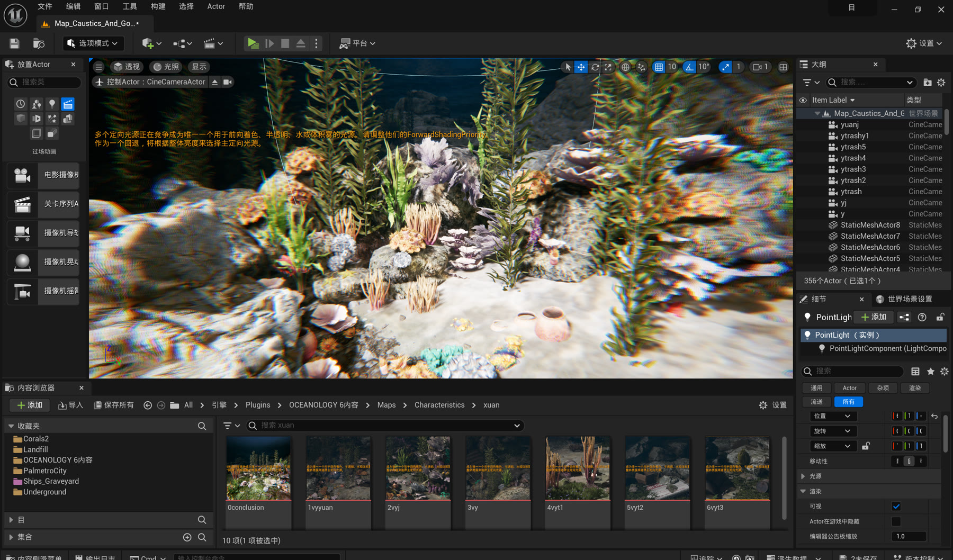Open the Perspective view mode menu
This screenshot has height=560, width=953.
(x=127, y=67)
